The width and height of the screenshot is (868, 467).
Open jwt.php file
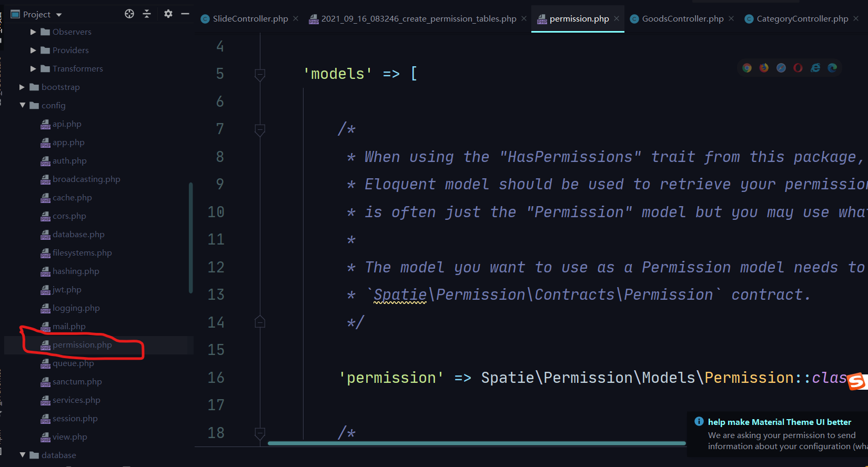coord(67,290)
